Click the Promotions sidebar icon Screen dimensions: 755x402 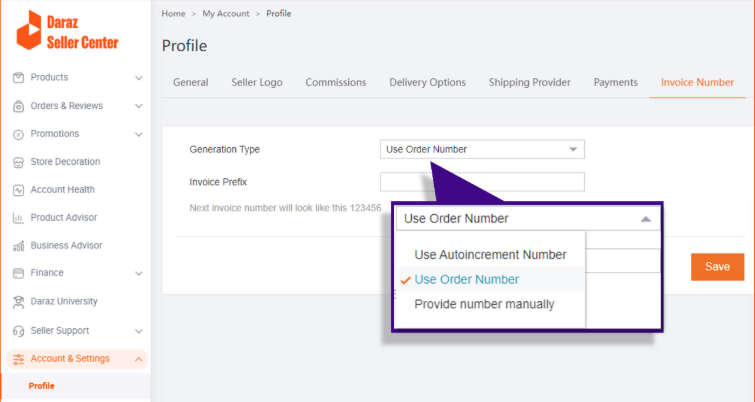coord(19,134)
